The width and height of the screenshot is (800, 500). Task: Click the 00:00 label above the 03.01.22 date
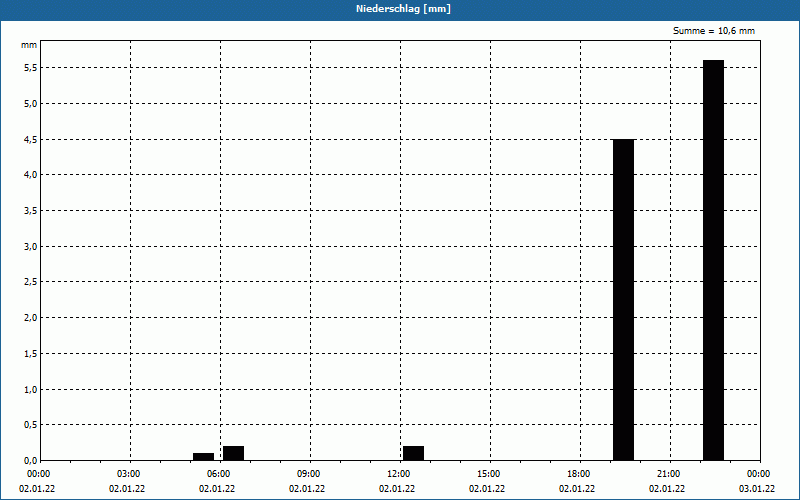point(758,474)
